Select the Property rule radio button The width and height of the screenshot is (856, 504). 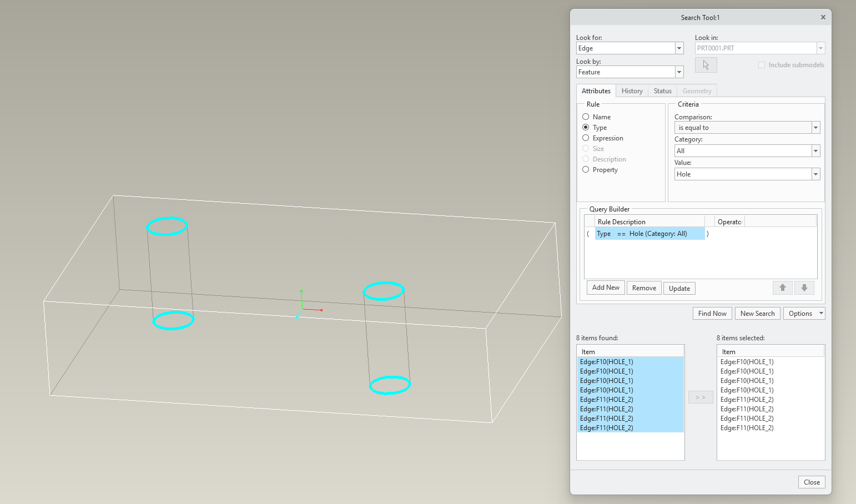(586, 169)
